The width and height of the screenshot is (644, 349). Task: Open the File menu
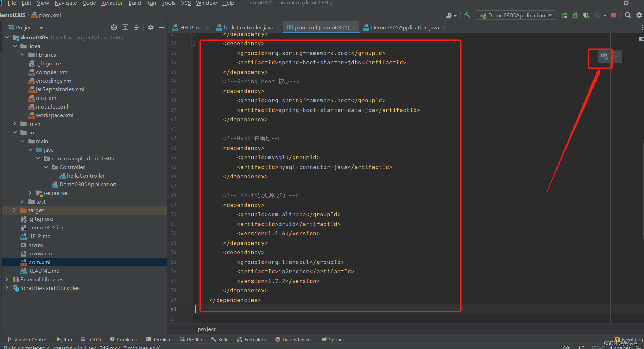click(x=12, y=3)
